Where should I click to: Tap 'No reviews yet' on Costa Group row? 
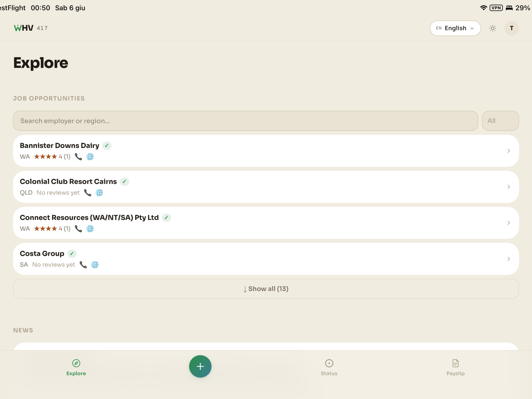click(x=54, y=265)
